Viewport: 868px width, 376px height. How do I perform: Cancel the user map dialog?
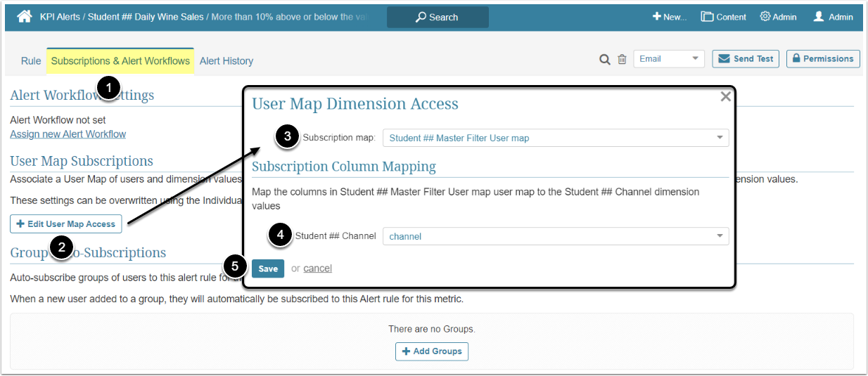coord(318,268)
